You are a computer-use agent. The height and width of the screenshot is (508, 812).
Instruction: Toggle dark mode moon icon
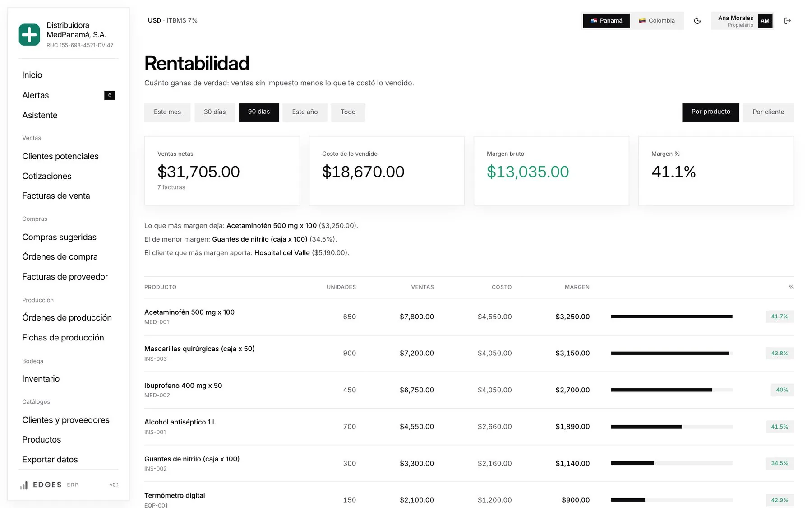(x=697, y=21)
